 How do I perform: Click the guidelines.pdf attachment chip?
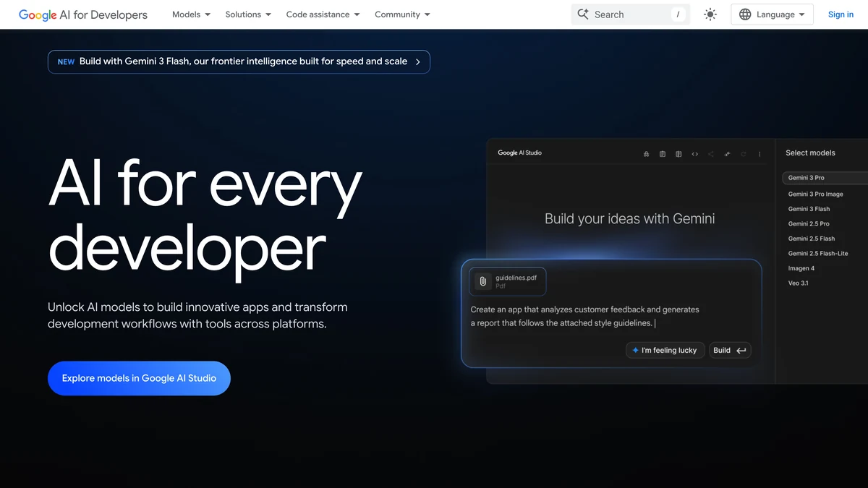[508, 282]
